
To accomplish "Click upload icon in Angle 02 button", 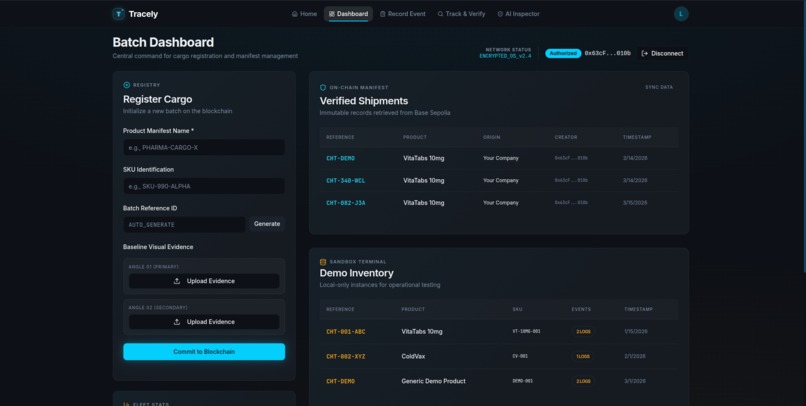I will click(x=177, y=322).
